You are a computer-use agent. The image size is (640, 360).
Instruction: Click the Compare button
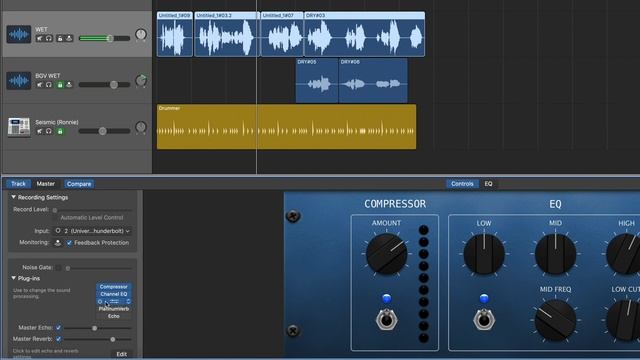[x=79, y=184]
